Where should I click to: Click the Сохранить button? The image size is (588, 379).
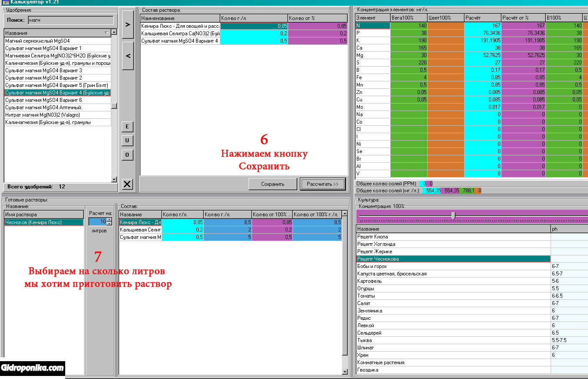coord(272,184)
